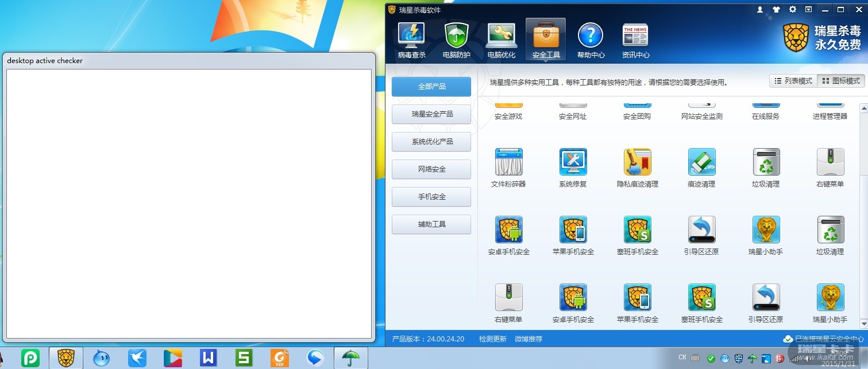
Task: Click the 安全网址 label
Action: [x=573, y=116]
